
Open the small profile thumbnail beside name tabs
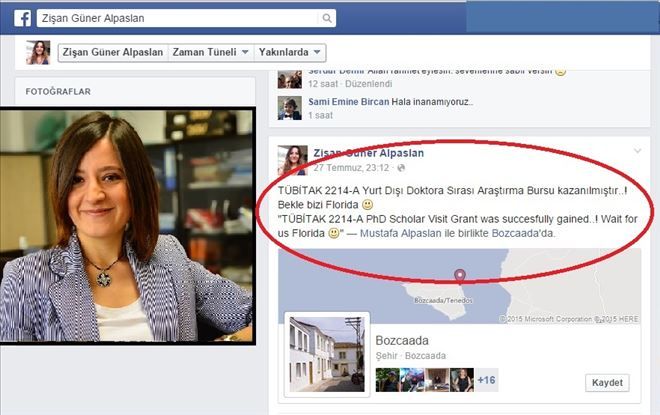click(38, 53)
